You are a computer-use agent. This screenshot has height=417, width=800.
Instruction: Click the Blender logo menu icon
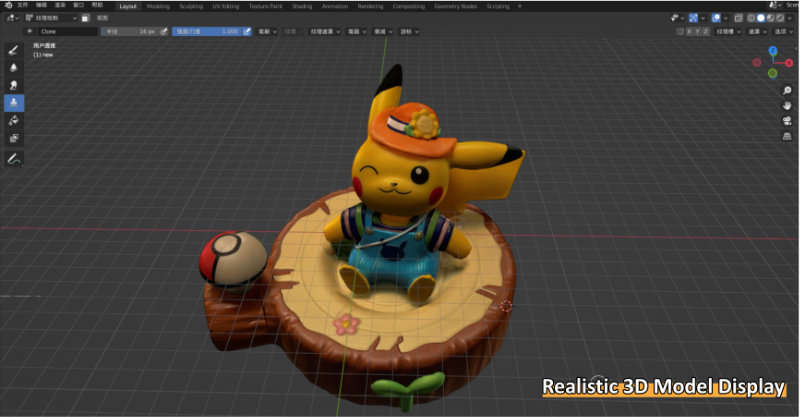coord(7,5)
